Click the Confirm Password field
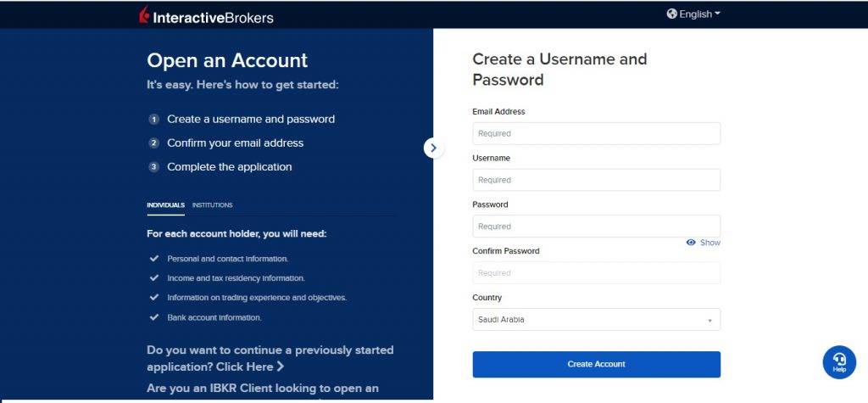The image size is (868, 403). pos(596,273)
